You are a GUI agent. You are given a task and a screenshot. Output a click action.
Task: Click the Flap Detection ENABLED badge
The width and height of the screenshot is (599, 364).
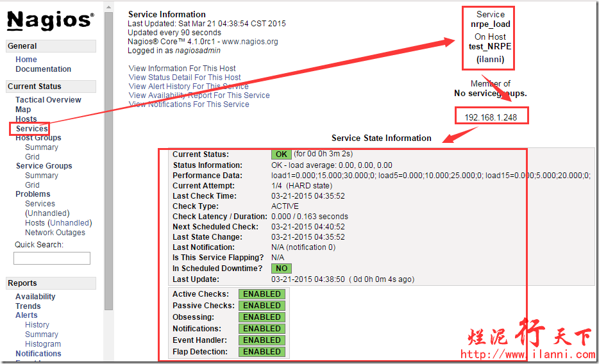point(262,351)
